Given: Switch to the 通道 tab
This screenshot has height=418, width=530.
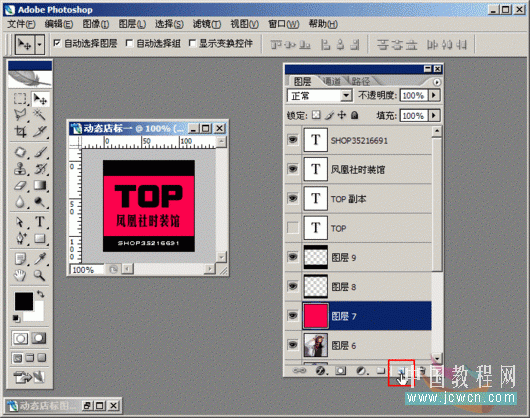Looking at the screenshot, I should click(332, 81).
